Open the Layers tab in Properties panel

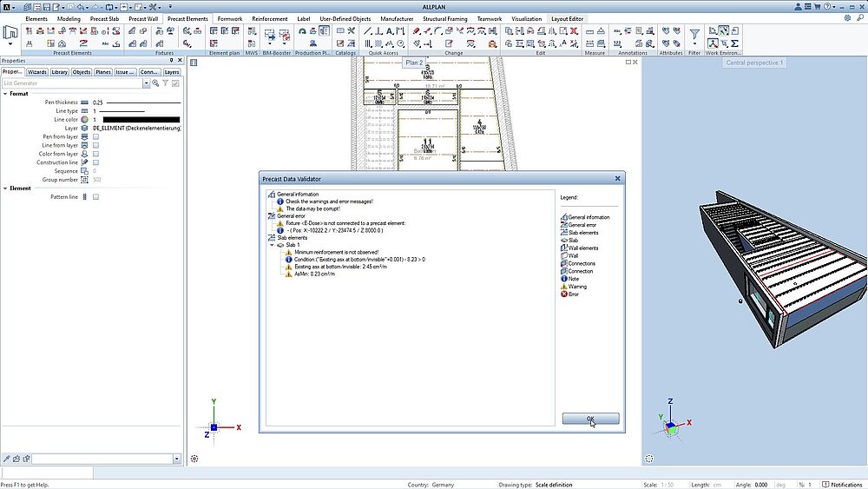[x=172, y=72]
